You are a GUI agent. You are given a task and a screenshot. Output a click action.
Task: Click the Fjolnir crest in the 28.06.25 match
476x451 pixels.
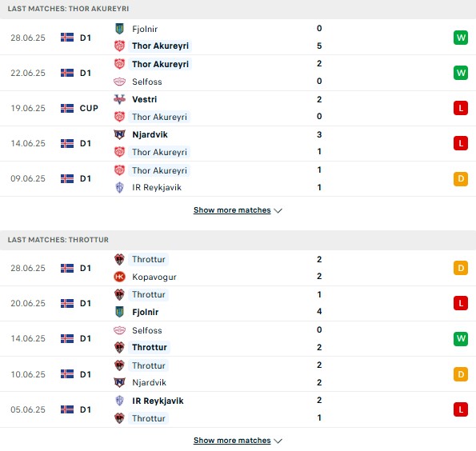pyautogui.click(x=119, y=29)
